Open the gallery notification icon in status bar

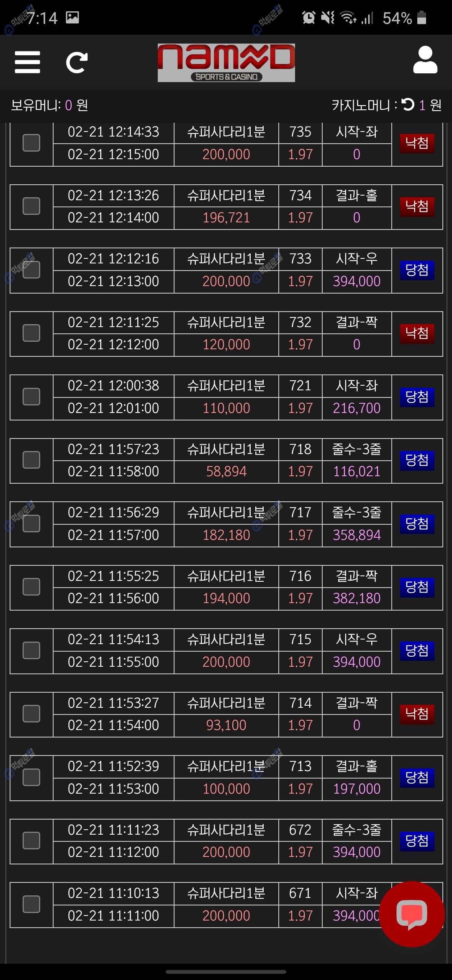[72, 17]
